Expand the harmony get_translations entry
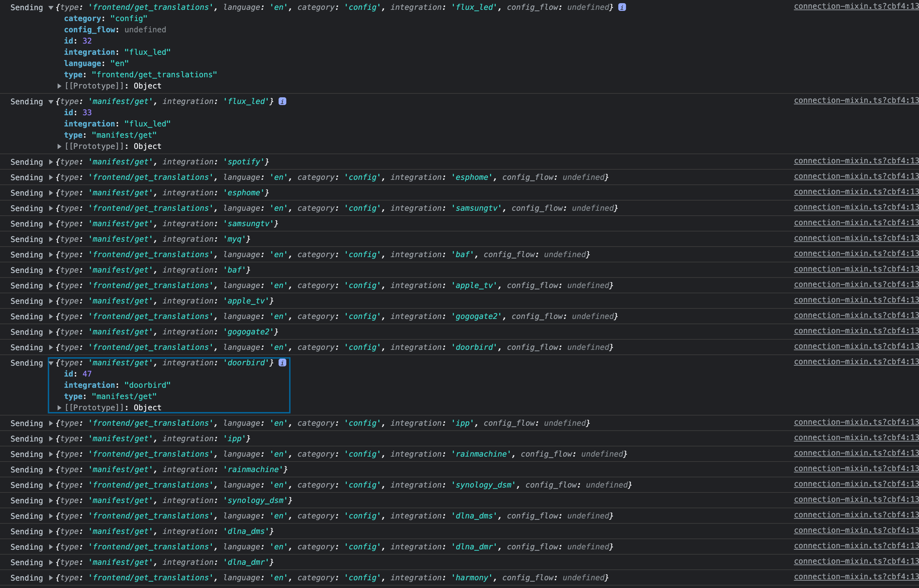Image resolution: width=919 pixels, height=588 pixels. pos(51,578)
